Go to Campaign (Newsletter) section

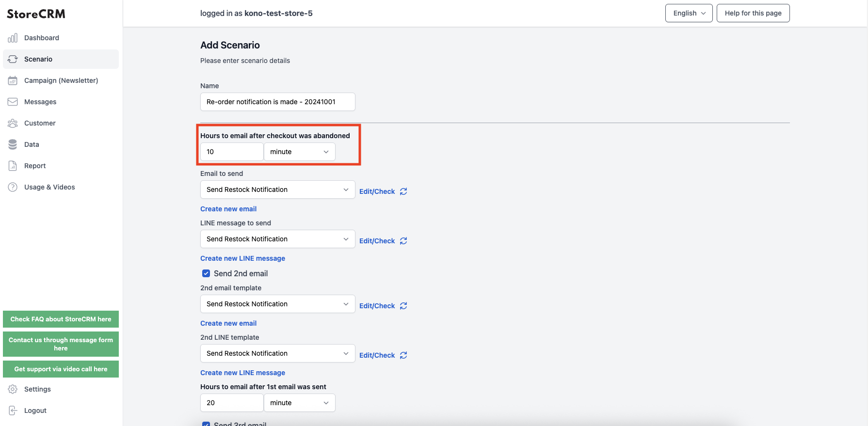pyautogui.click(x=61, y=80)
